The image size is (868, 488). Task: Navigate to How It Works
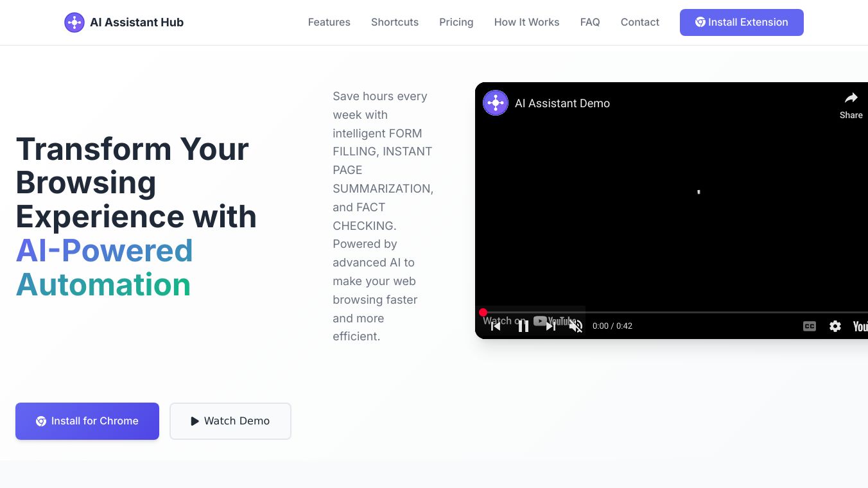coord(526,22)
